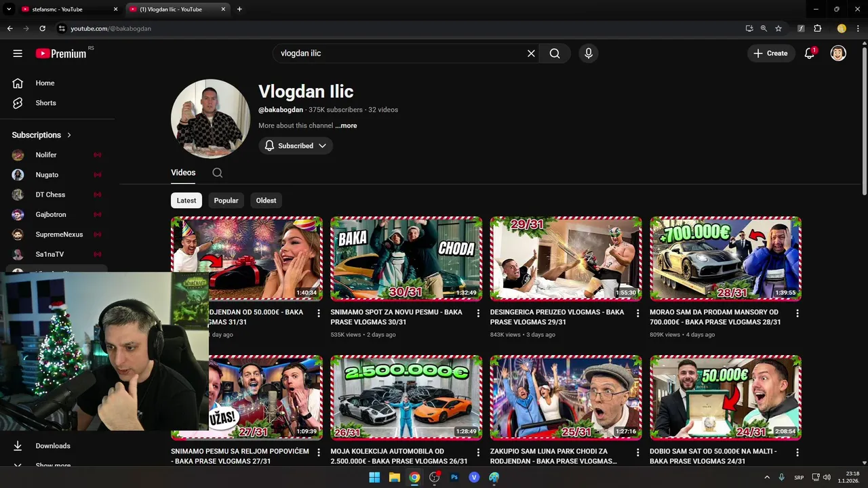Screen dimensions: 868x488
Task: Reload the page with refresh icon
Action: (42, 28)
